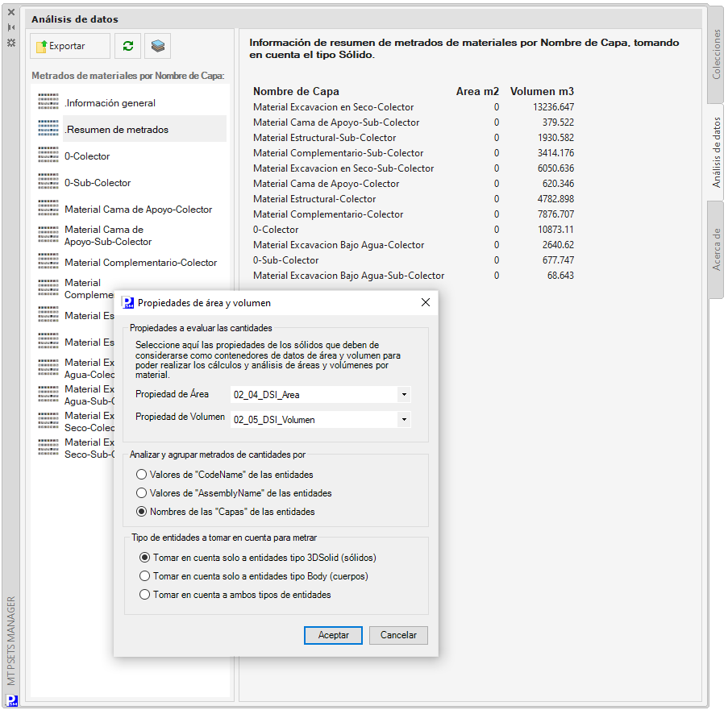Select solo entidades tipo Body radio
Screen dimensions: 728x710
(254, 576)
